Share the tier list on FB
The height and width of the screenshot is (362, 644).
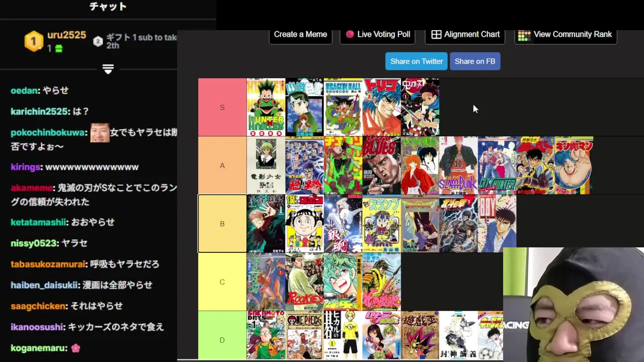[x=475, y=61]
